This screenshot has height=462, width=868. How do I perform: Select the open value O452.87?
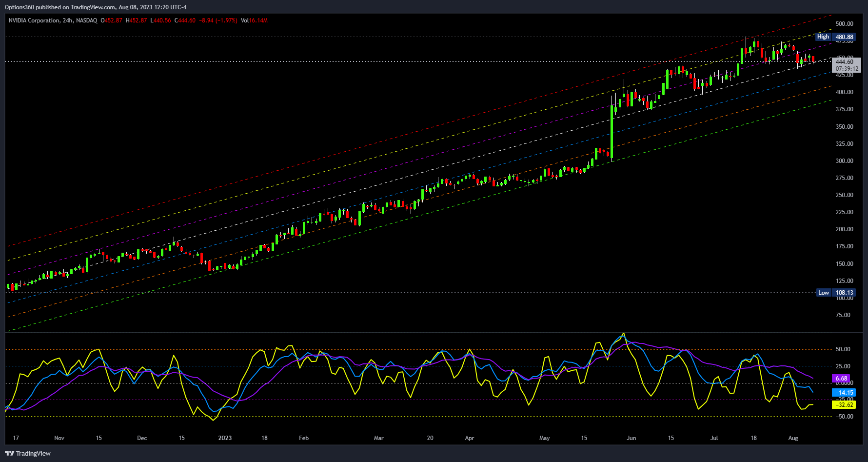coord(111,20)
